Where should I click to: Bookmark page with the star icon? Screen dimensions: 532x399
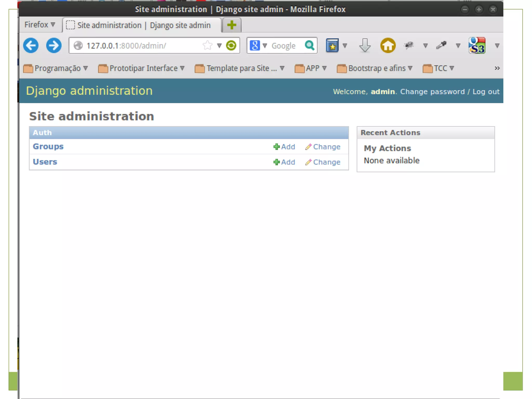pos(207,45)
